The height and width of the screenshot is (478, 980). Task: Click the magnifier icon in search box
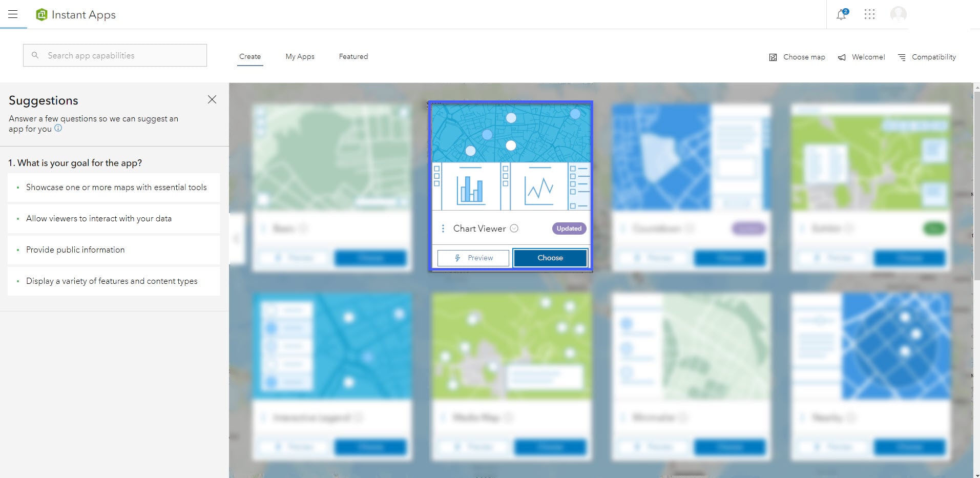click(35, 55)
